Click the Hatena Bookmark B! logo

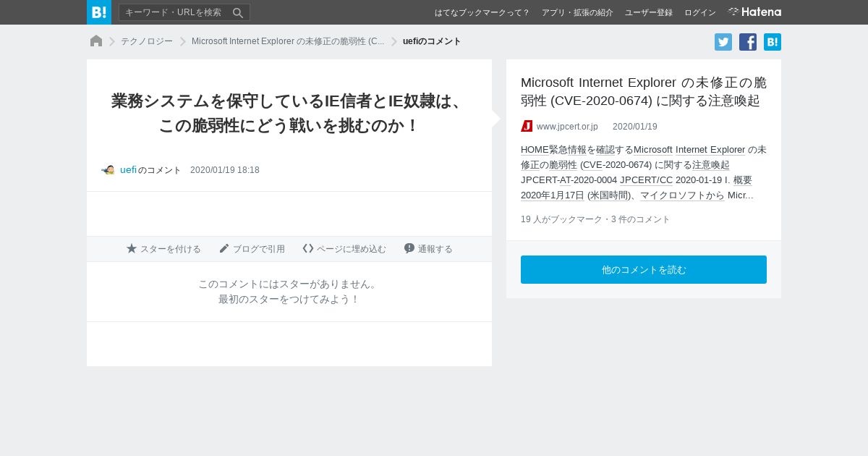[x=99, y=12]
